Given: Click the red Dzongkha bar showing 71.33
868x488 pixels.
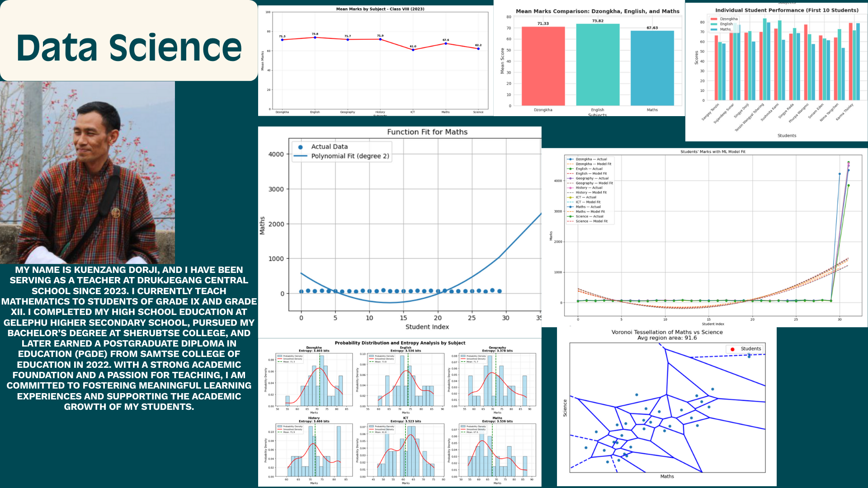Looking at the screenshot, I should (543, 66).
